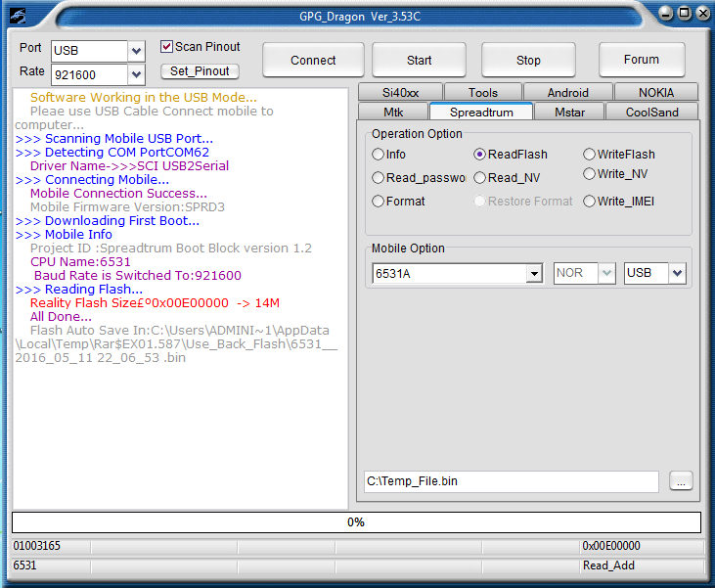Image resolution: width=715 pixels, height=588 pixels.
Task: Toggle the Scan Pinout checkbox
Action: point(166,47)
